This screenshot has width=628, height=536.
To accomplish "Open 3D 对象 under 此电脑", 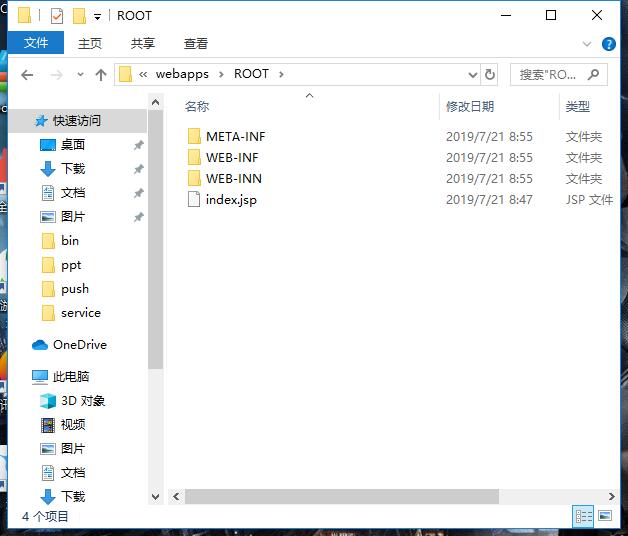I will 83,401.
